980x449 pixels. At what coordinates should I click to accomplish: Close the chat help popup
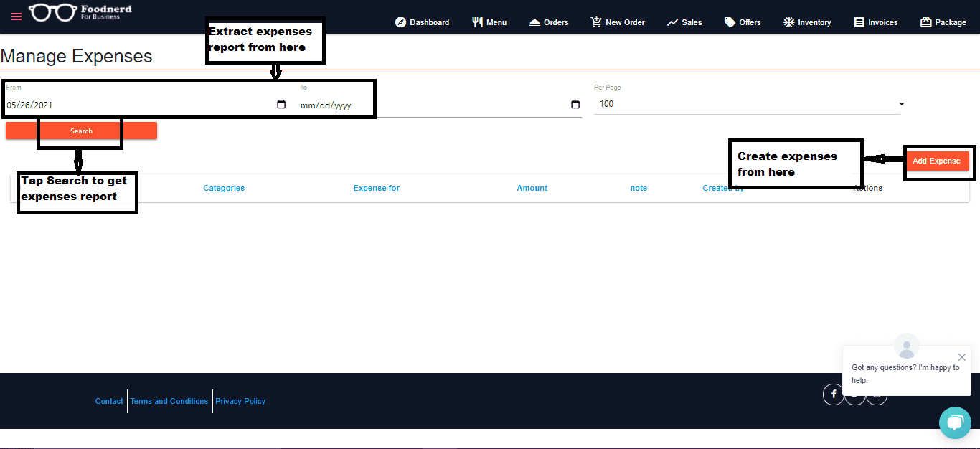click(x=962, y=357)
